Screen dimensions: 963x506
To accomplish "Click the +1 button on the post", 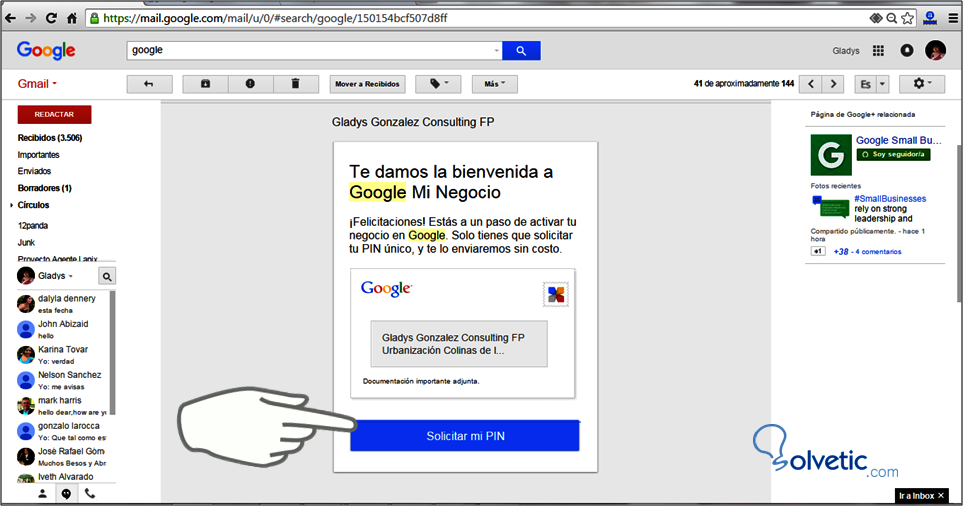I will coord(818,251).
